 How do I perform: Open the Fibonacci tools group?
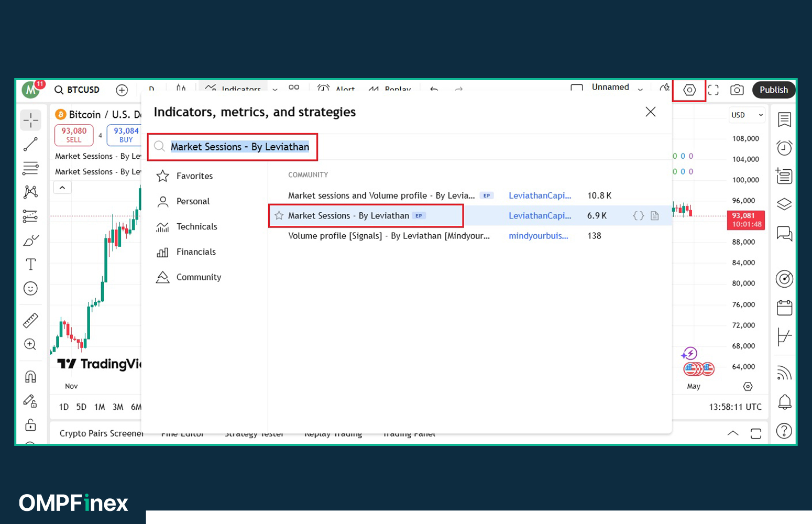pos(30,168)
